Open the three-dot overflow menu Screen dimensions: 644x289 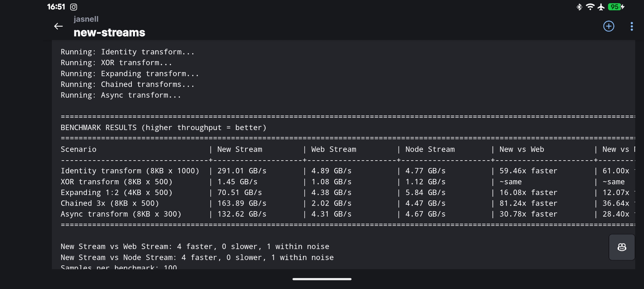[x=631, y=26]
